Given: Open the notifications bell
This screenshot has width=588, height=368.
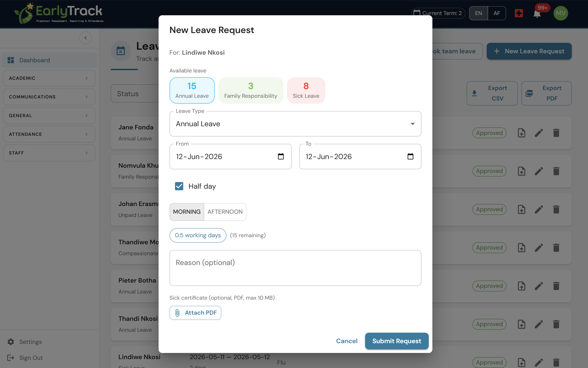Looking at the screenshot, I should point(537,14).
